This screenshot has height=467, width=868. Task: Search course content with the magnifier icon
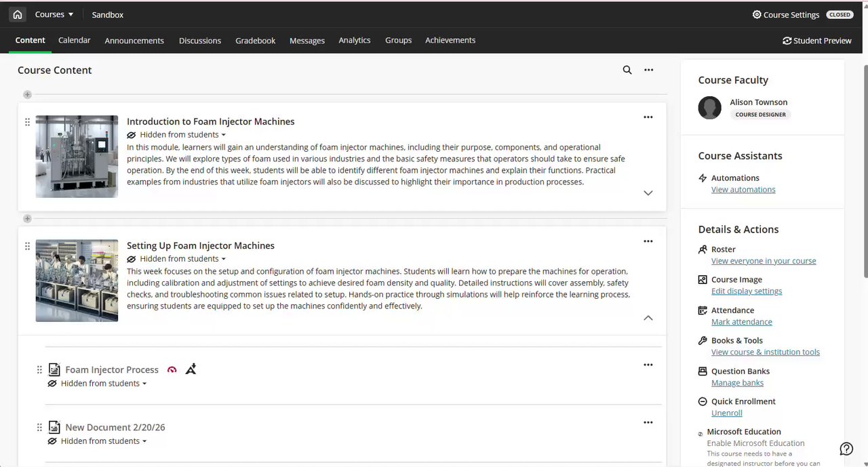pos(627,70)
